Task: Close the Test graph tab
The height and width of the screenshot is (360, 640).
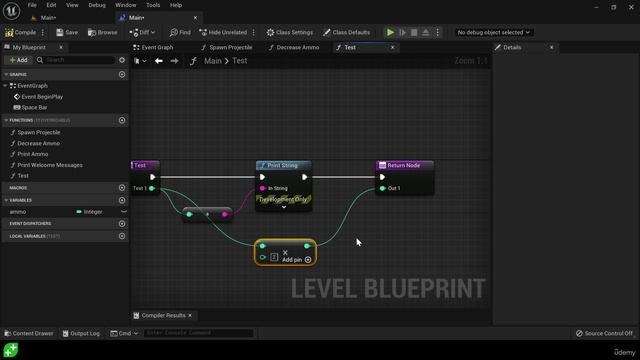Action: [393, 47]
